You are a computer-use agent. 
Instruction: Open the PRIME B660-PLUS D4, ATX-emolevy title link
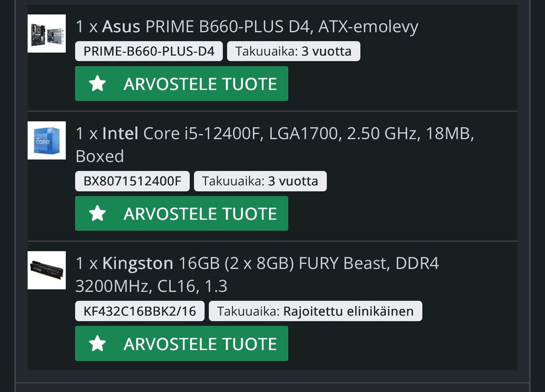[x=282, y=26]
